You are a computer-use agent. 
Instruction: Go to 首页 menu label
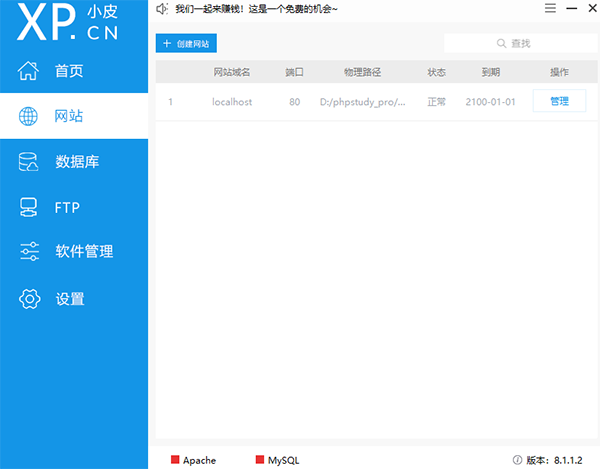tap(69, 71)
